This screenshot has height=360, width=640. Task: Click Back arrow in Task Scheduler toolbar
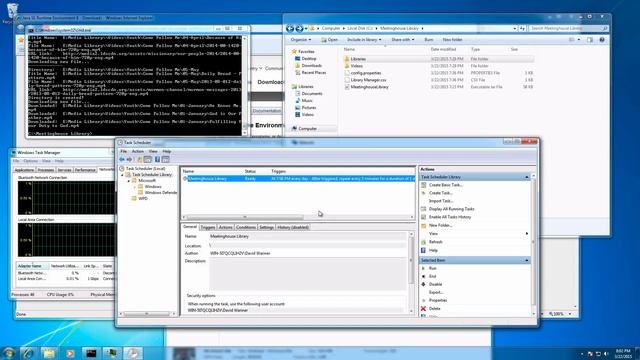122,160
